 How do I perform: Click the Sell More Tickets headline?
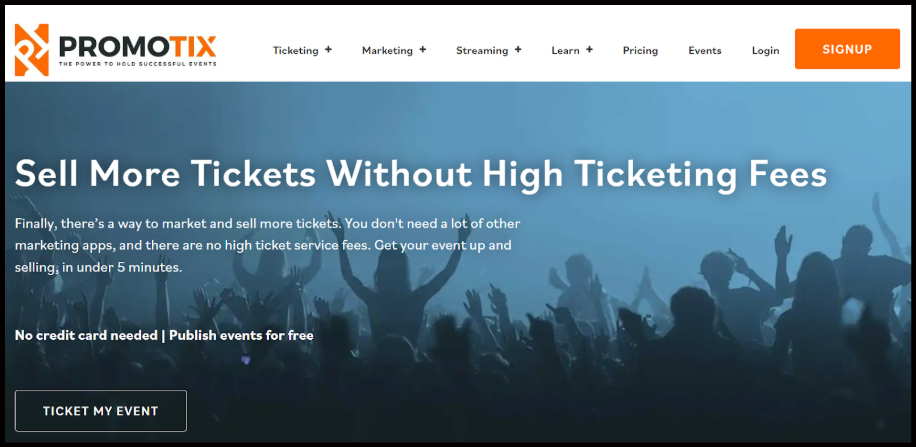[421, 174]
